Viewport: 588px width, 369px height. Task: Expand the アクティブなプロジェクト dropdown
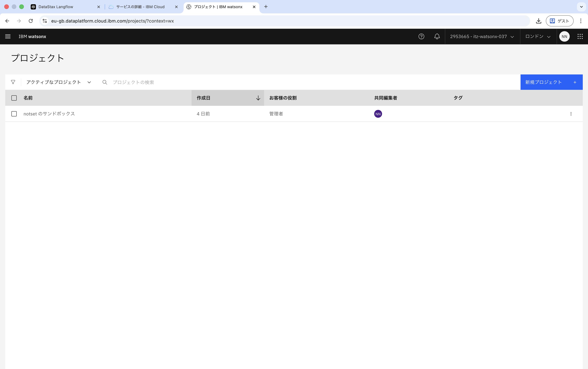pos(59,82)
